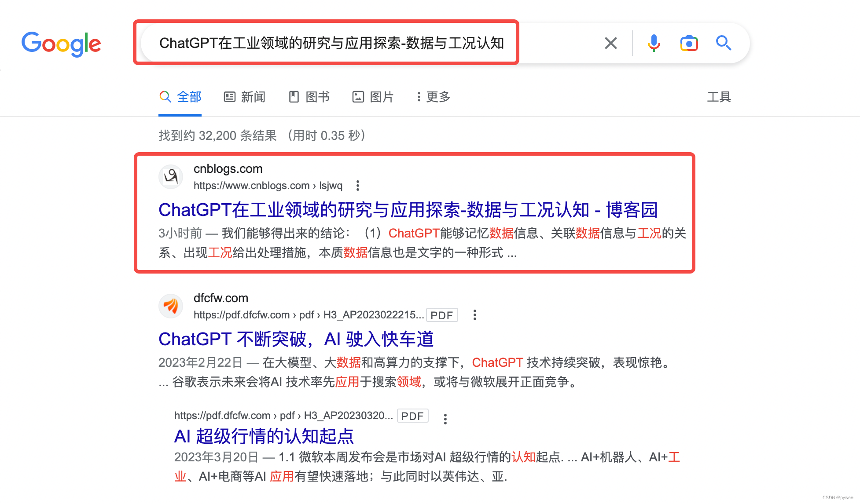This screenshot has width=860, height=504.
Task: Open image search with the camera icon
Action: coord(689,43)
